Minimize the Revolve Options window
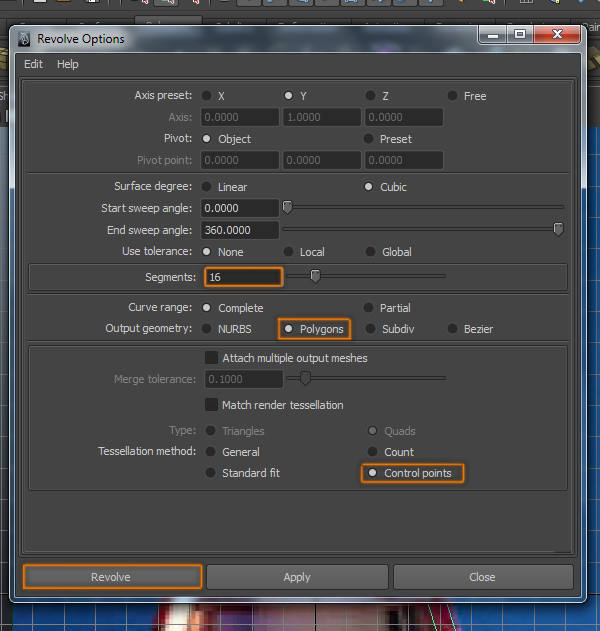 click(x=493, y=35)
